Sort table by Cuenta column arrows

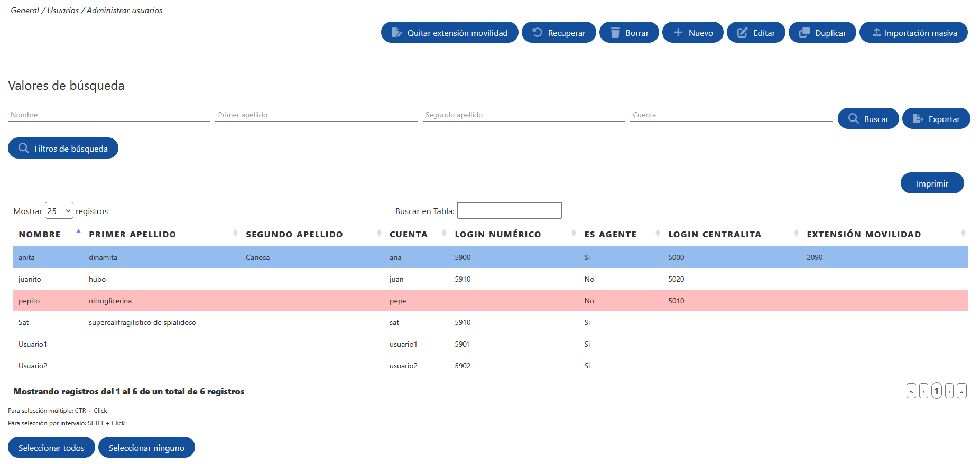(x=444, y=234)
